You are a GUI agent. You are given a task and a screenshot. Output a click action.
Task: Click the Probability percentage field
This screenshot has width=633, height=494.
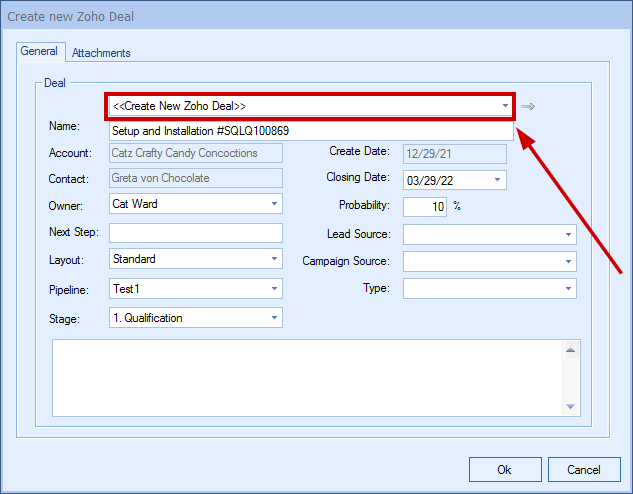pyautogui.click(x=425, y=206)
